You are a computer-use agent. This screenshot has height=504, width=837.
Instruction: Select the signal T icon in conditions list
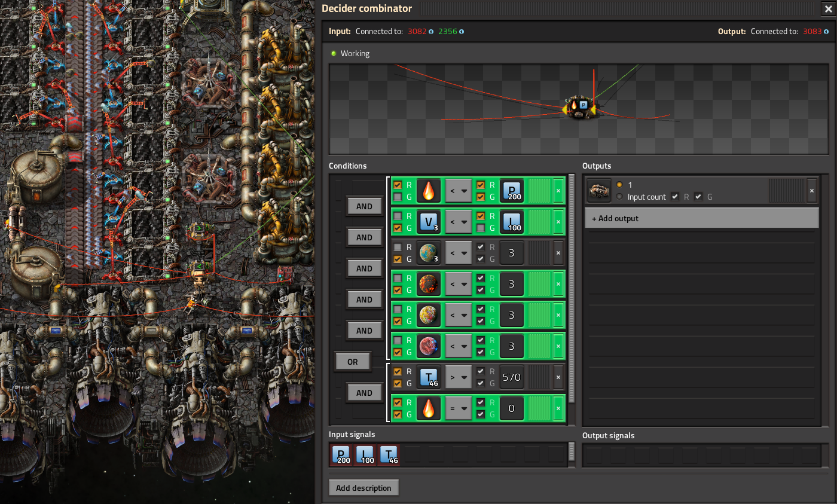tap(428, 377)
